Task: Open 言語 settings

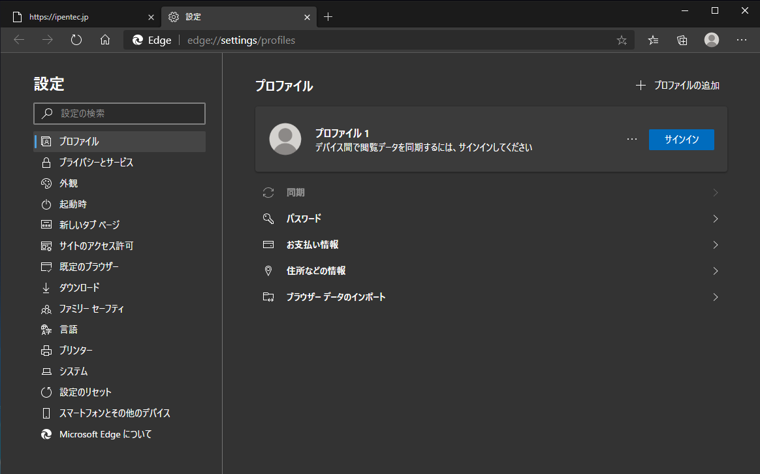Action: click(x=119, y=330)
